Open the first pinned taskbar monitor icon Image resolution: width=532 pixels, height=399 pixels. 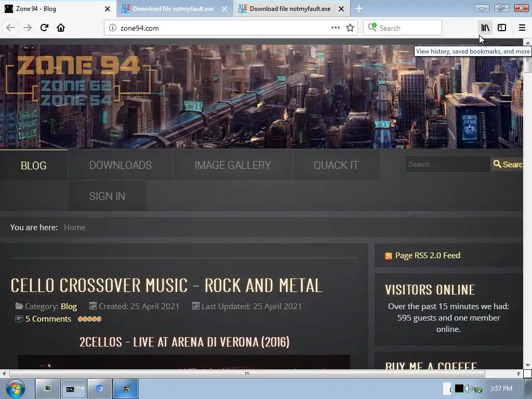pyautogui.click(x=47, y=389)
